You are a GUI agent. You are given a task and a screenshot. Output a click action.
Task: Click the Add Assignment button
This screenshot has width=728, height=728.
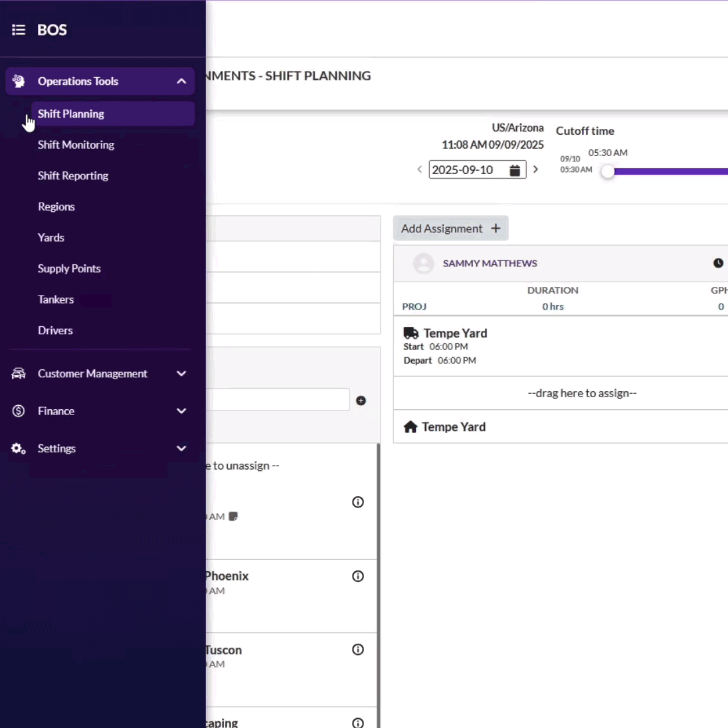point(451,228)
